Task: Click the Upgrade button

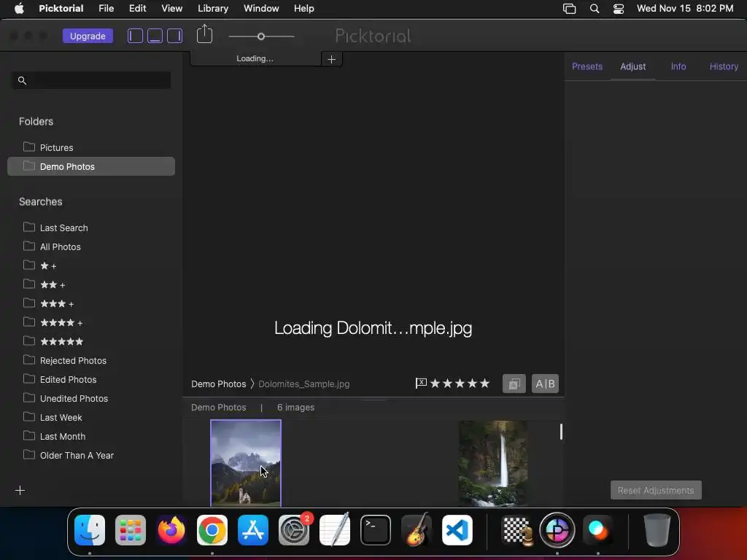Action: click(x=88, y=36)
